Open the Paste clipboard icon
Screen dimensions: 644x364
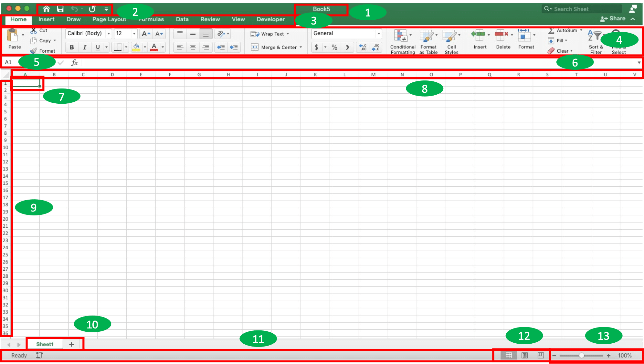[13, 36]
